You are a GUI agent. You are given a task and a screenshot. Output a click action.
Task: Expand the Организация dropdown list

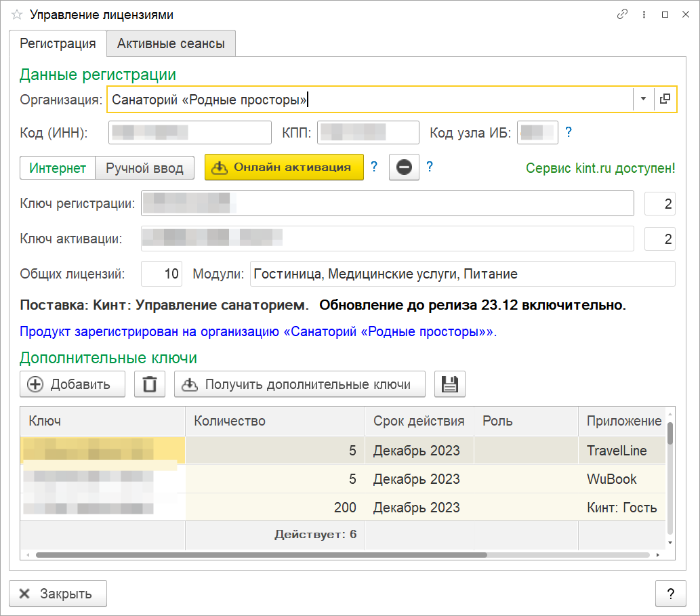click(642, 99)
